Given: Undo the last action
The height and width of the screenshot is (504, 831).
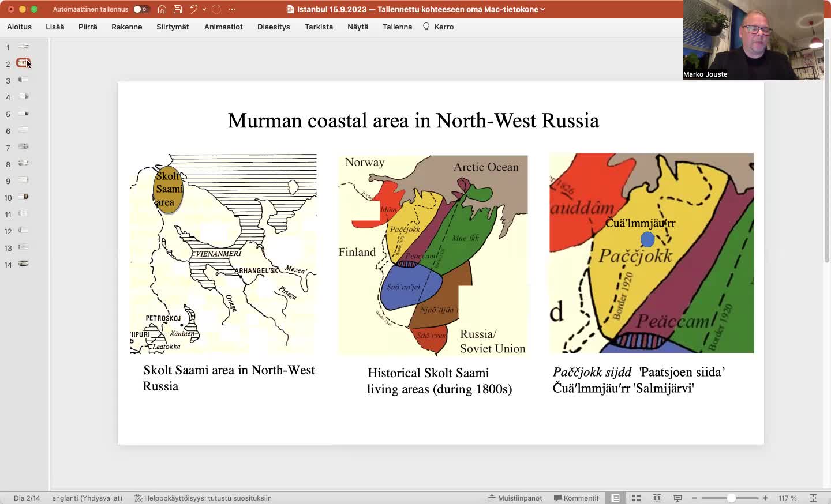Looking at the screenshot, I should (x=193, y=9).
